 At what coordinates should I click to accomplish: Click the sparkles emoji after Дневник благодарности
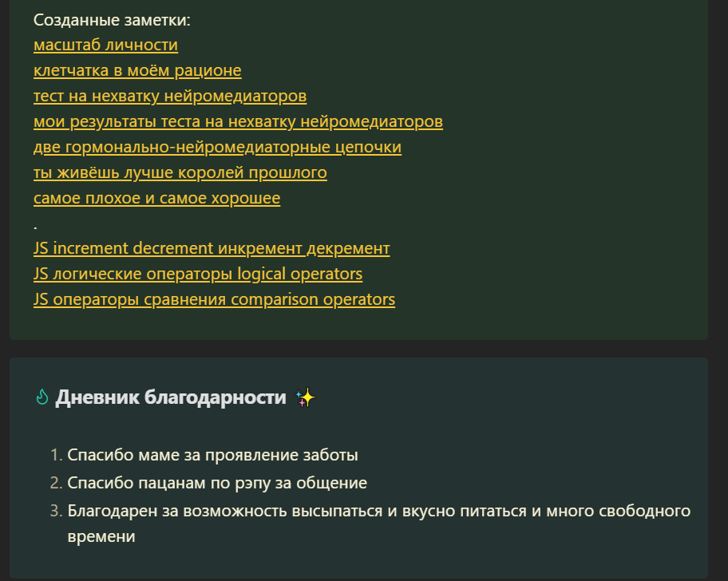pos(306,397)
